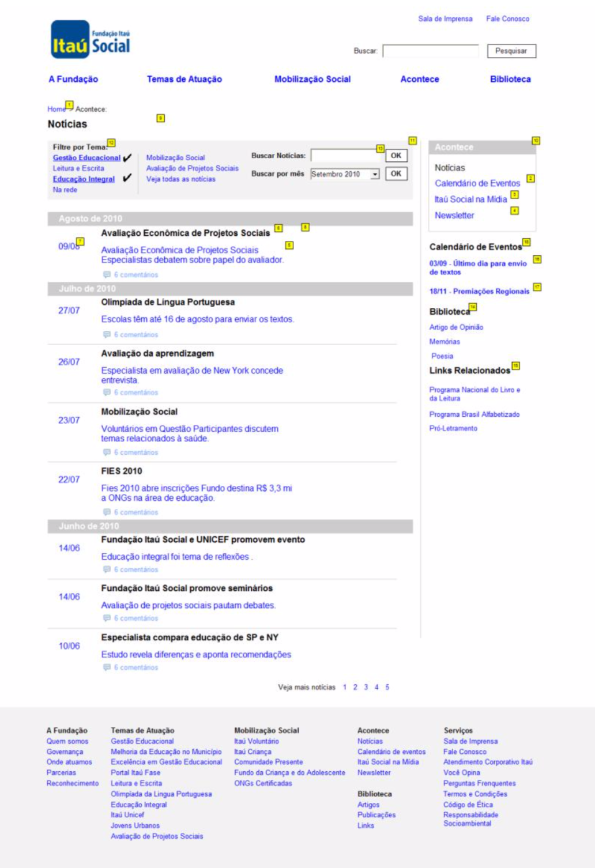This screenshot has height=868, width=595.
Task: Click yellow note marker next to Filtre por Tema
Action: tap(111, 143)
